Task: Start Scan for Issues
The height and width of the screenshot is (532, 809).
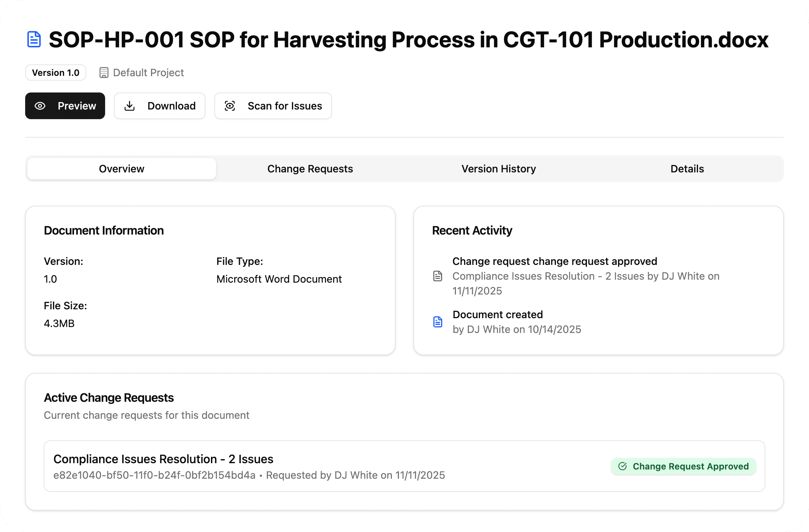Action: [273, 106]
